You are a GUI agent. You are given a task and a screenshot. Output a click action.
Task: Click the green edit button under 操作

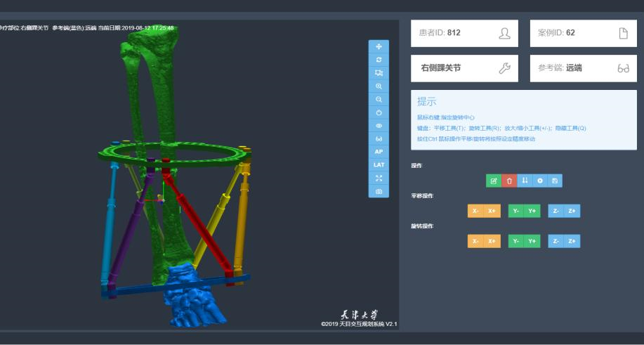[494, 181]
